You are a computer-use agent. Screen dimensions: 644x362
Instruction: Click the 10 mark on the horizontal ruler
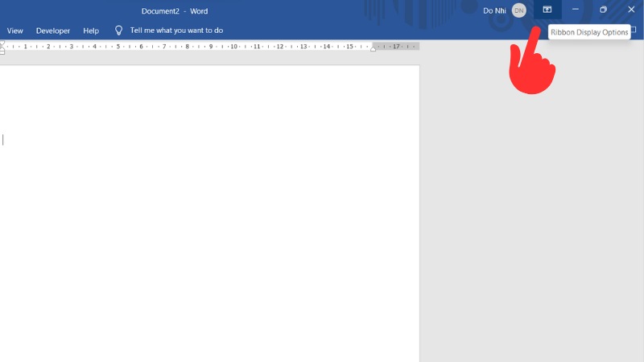click(233, 47)
